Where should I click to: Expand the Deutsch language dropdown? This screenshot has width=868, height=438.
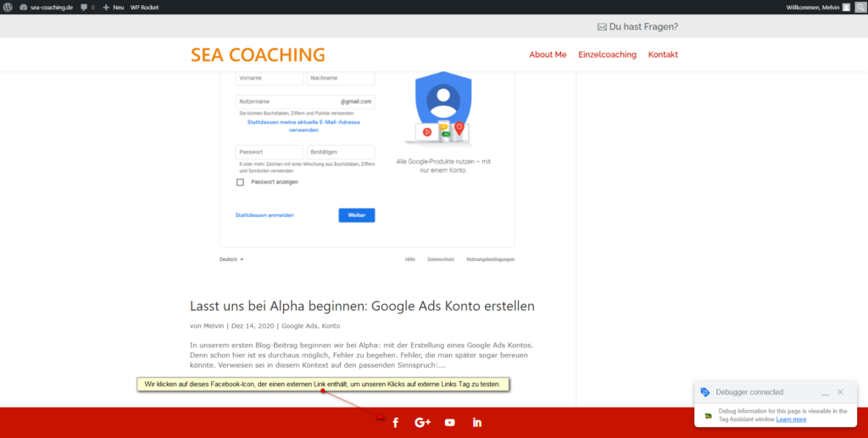coord(231,259)
